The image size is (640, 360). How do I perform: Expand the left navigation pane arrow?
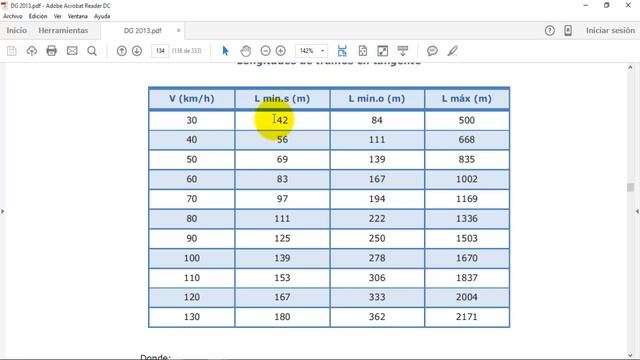point(2,211)
